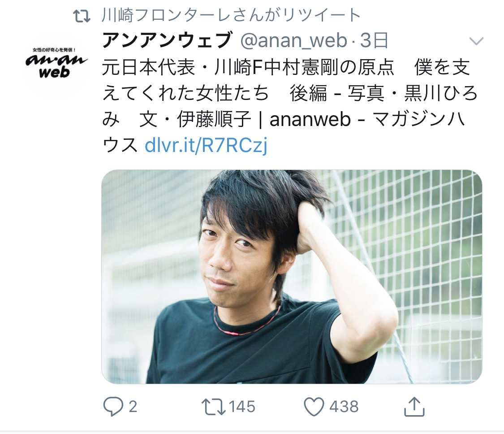Click the tweet headline starting 元日本代表
Screen dimensions: 504x434
pos(286,68)
